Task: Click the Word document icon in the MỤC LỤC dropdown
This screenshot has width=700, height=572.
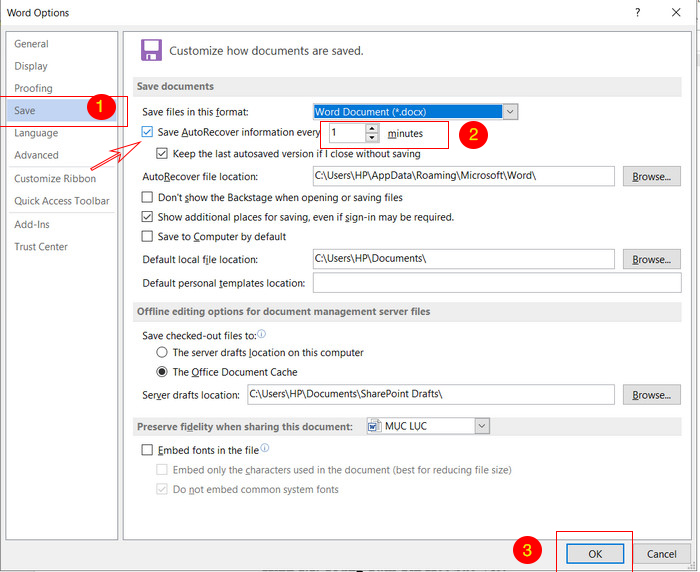Action: pyautogui.click(x=374, y=426)
